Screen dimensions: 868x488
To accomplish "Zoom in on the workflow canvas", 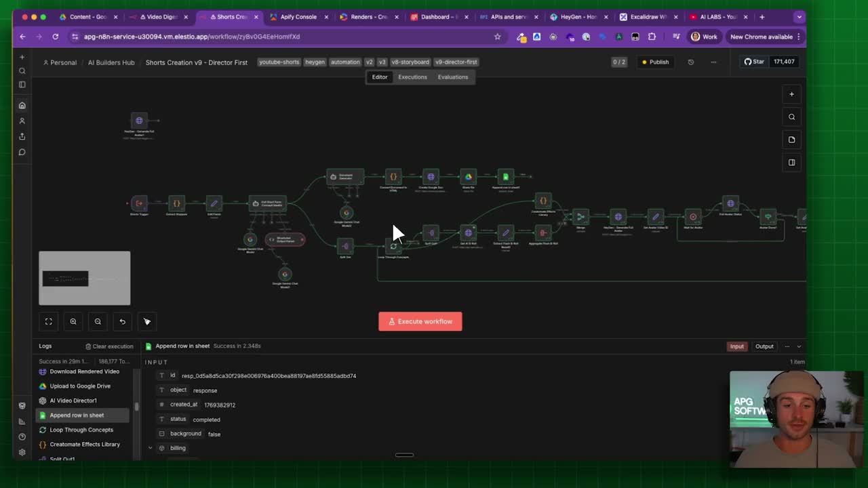I will click(73, 321).
